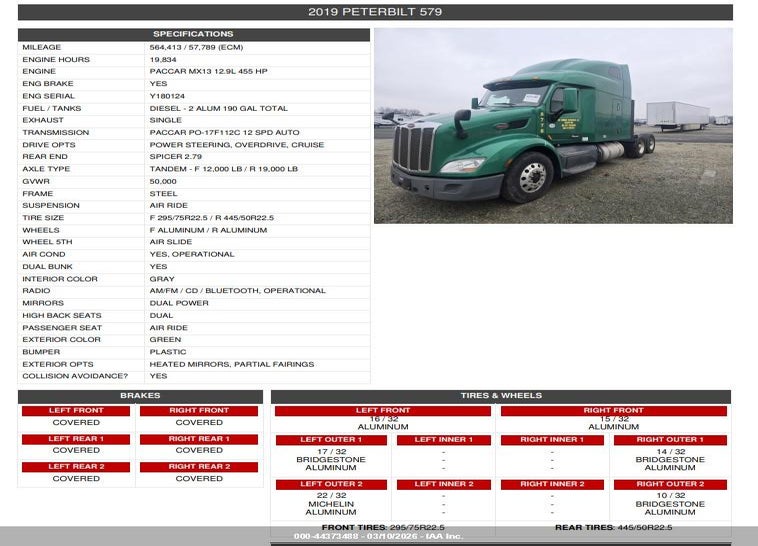
Task: Click the SPECIFICATIONS section header
Action: click(x=194, y=34)
